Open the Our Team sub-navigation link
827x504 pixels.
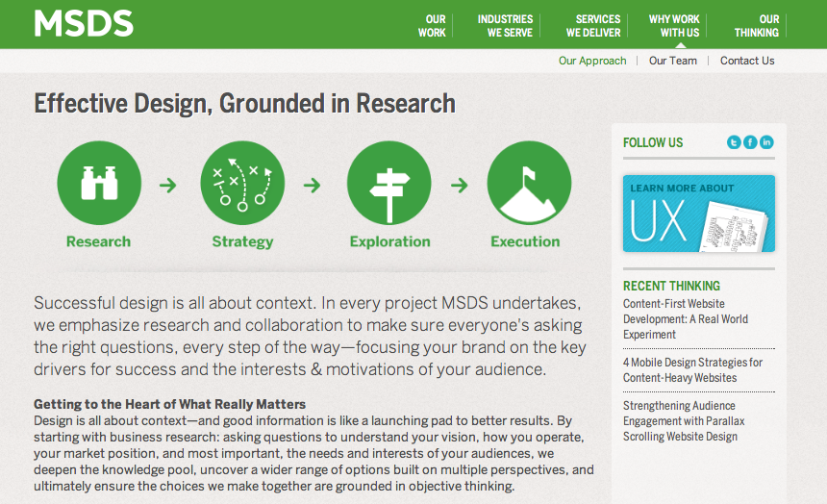(x=673, y=61)
